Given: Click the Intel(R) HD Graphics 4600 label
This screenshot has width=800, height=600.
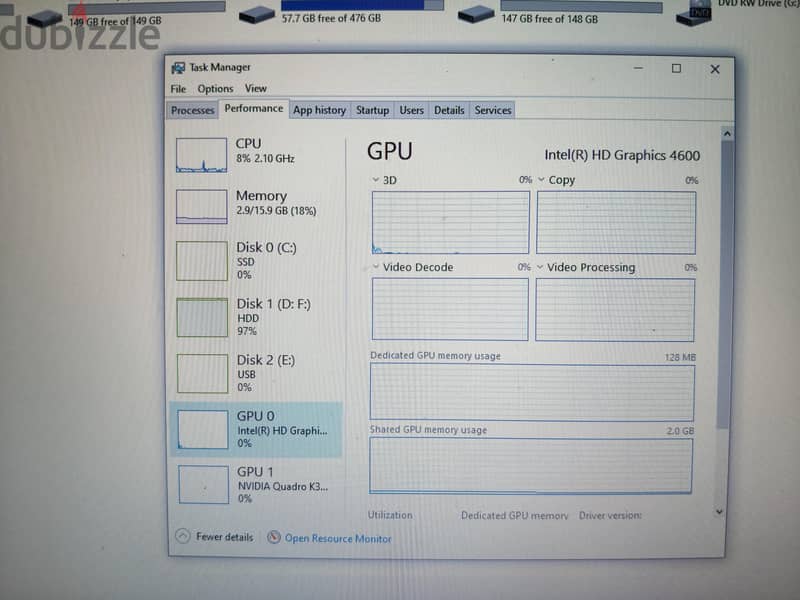Looking at the screenshot, I should (x=622, y=155).
